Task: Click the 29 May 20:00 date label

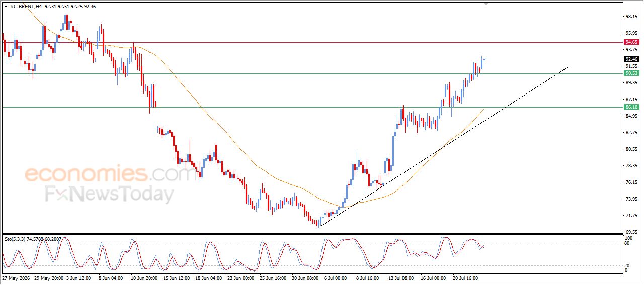Action: coord(48,278)
